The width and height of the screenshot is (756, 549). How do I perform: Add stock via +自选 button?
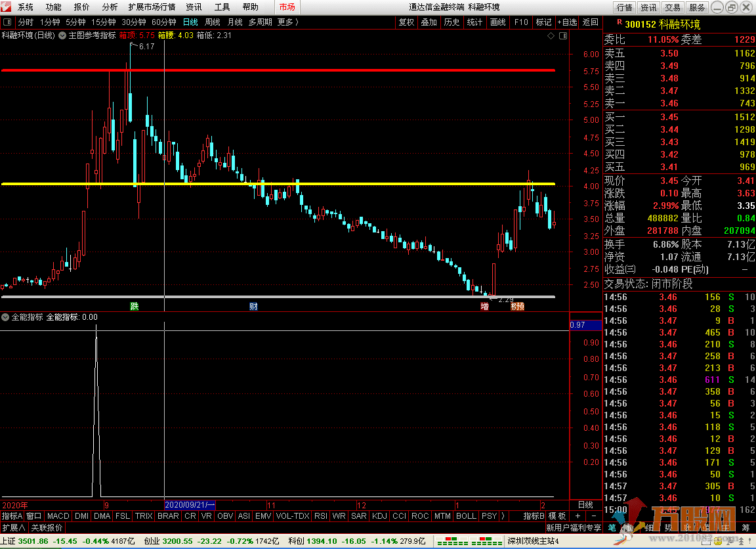(567, 22)
